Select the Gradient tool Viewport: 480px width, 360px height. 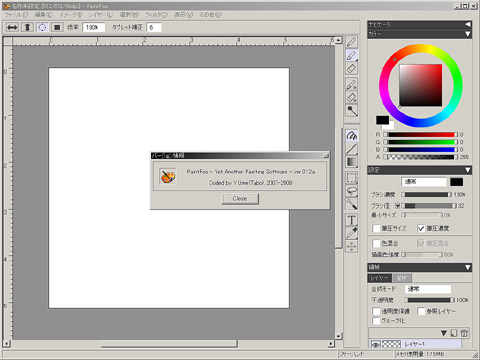[352, 162]
